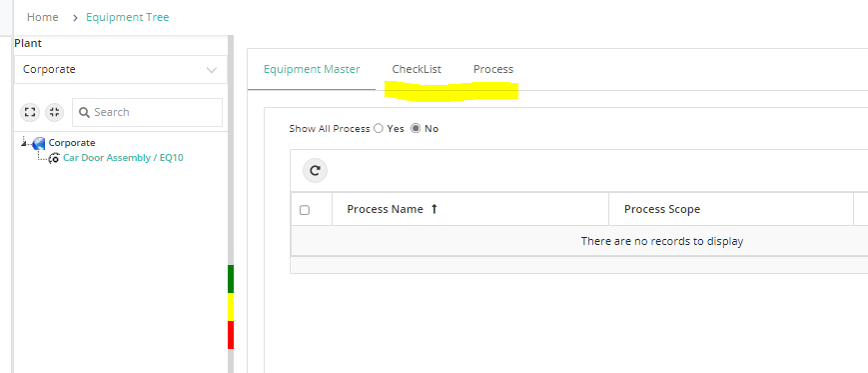Viewport: 868px width, 373px height.
Task: Click the Equipment Tree breadcrumb link
Action: [127, 17]
